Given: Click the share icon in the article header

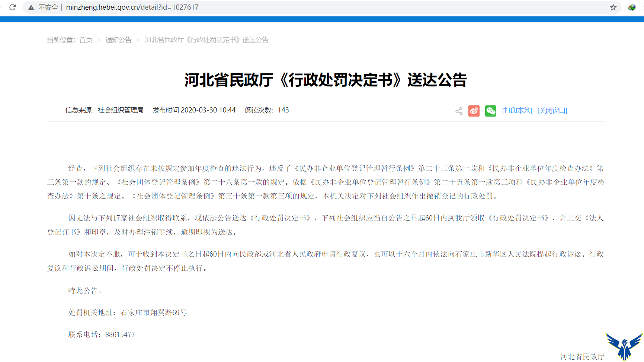Looking at the screenshot, I should (459, 111).
